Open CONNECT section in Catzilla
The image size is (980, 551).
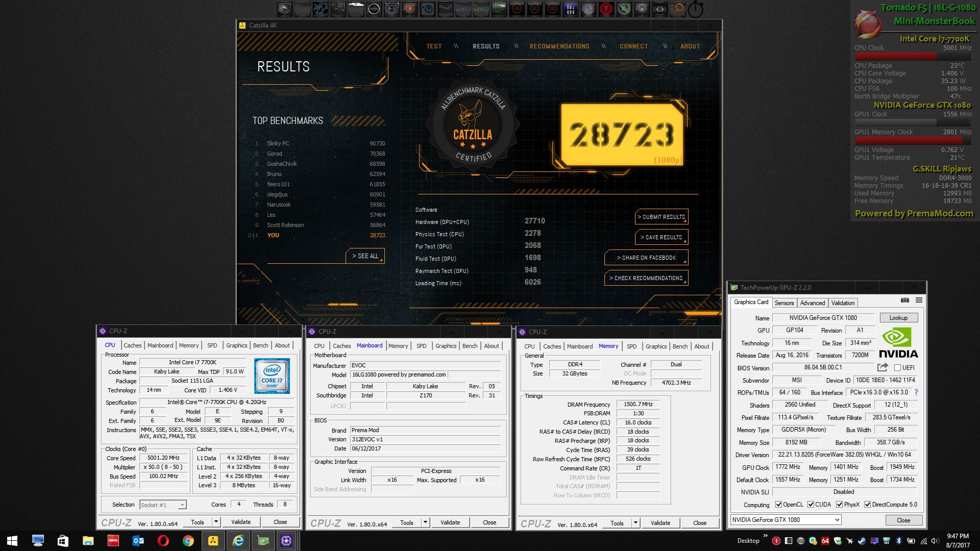click(x=633, y=46)
